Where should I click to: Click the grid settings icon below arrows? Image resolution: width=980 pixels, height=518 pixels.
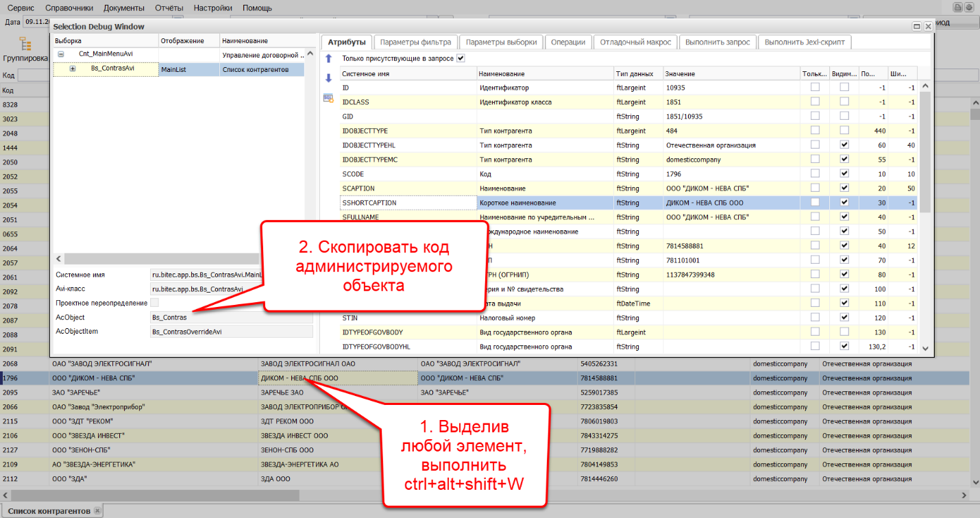(x=328, y=98)
